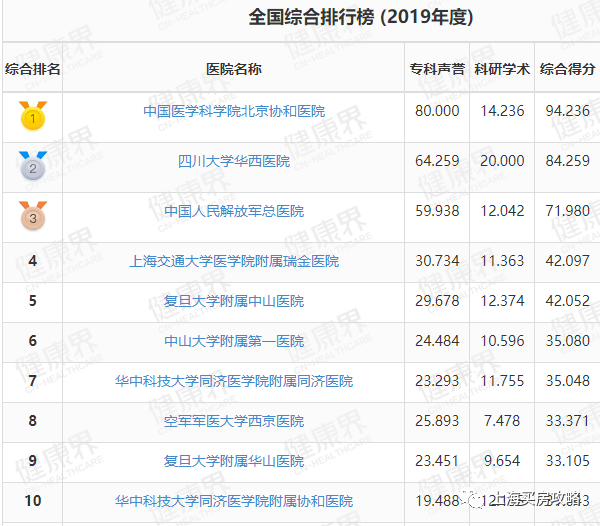The height and width of the screenshot is (526, 600).
Task: Open 四川大学华西医院 link
Action: coord(234,161)
